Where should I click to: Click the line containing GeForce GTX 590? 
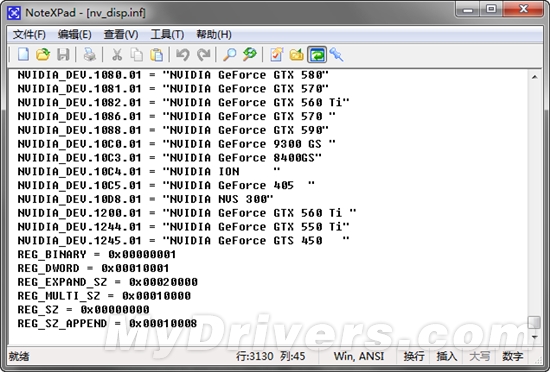173,130
